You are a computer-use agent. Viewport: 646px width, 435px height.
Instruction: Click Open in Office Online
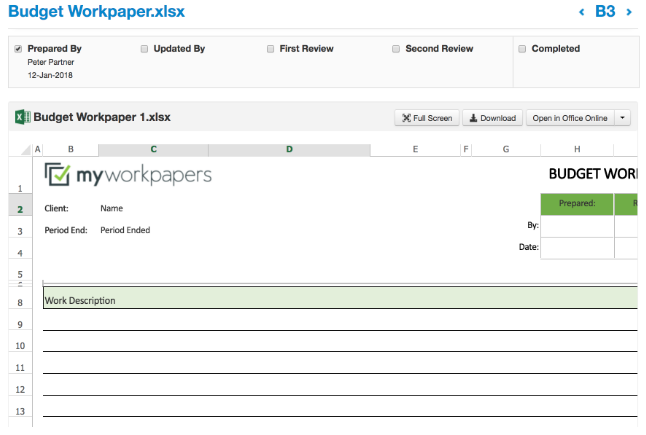coord(569,118)
